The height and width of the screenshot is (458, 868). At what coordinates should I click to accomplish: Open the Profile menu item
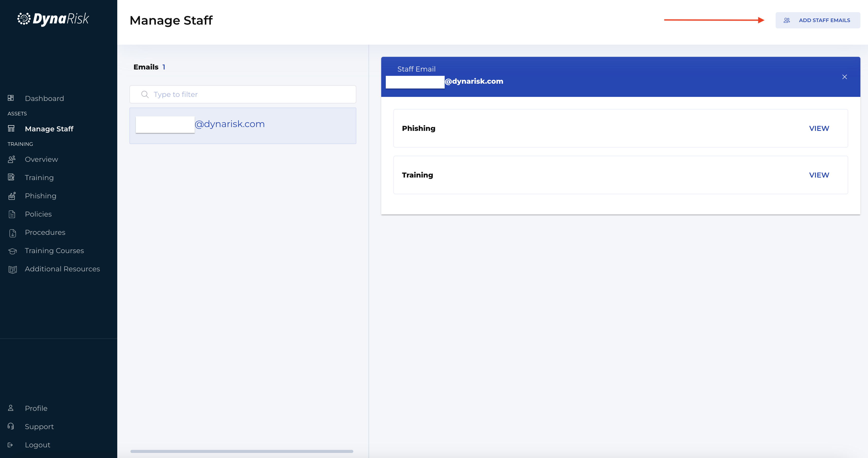tap(36, 408)
